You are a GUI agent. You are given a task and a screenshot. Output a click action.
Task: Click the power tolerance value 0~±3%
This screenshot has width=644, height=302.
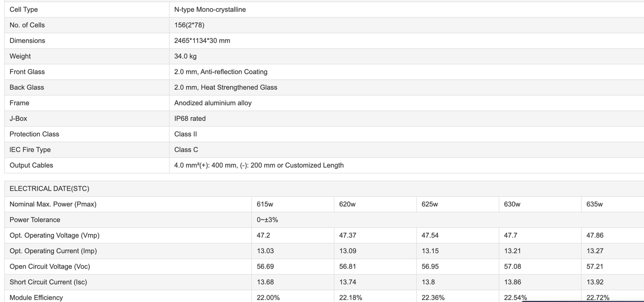pyautogui.click(x=267, y=220)
